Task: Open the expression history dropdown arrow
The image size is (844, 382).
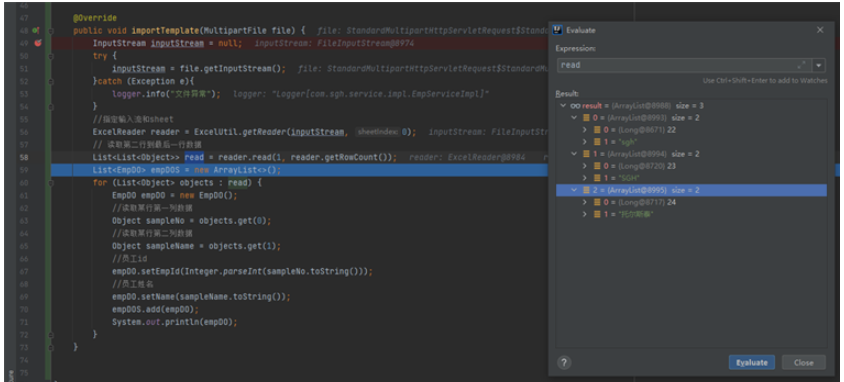Action: pyautogui.click(x=819, y=66)
